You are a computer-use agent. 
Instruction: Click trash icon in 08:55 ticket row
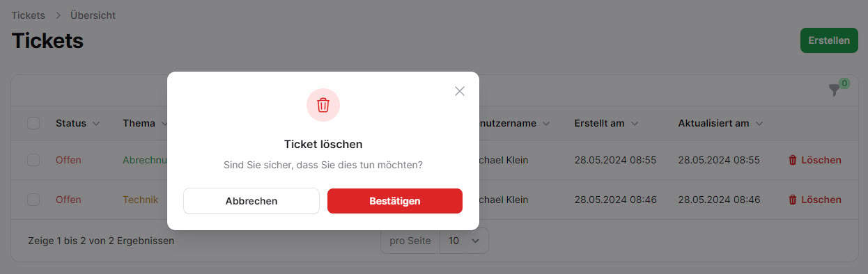coord(793,160)
